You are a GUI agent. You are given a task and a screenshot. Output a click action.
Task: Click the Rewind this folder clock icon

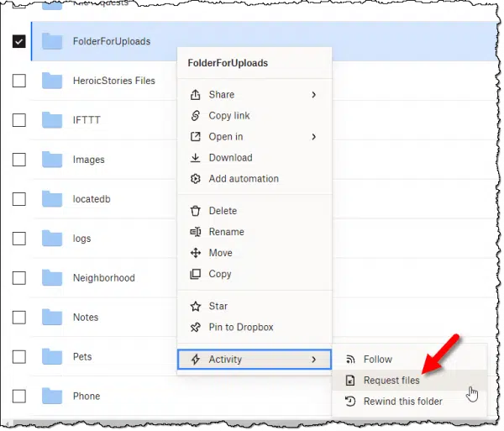click(x=350, y=402)
